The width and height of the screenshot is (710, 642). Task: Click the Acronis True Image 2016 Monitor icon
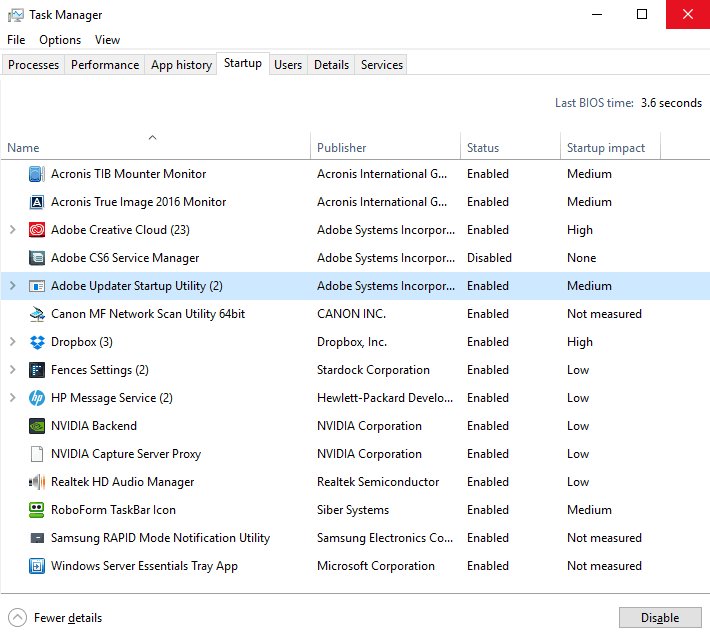coord(37,202)
